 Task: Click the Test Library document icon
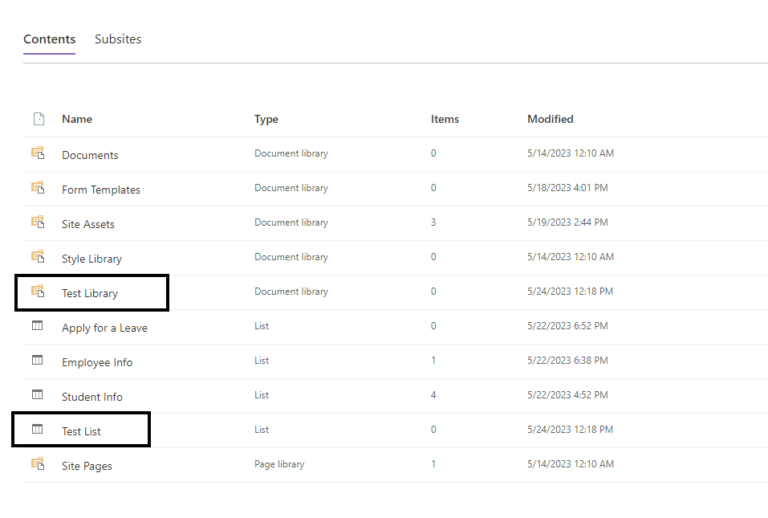[38, 292]
